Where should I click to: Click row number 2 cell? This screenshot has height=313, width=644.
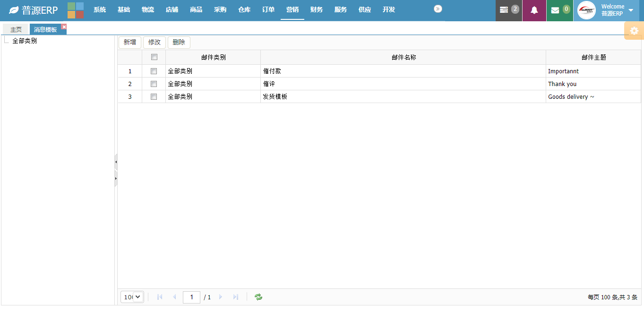click(x=130, y=84)
